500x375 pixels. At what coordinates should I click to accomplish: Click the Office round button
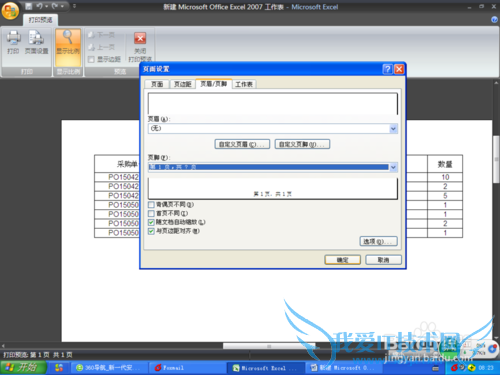[10, 10]
